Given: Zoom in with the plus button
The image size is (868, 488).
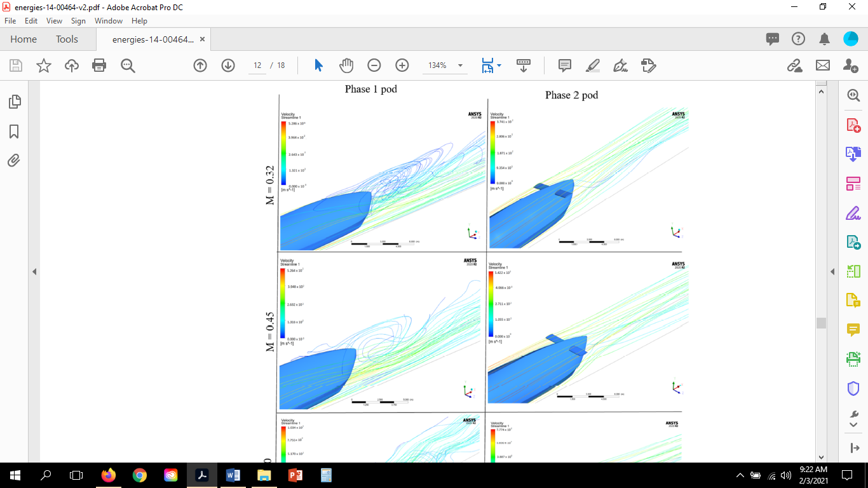Looking at the screenshot, I should (x=402, y=65).
